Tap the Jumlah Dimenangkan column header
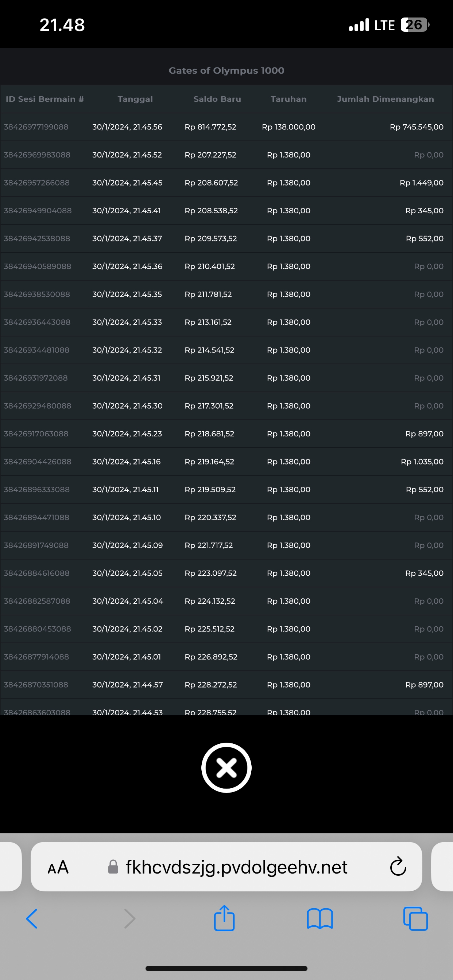Viewport: 453px width, 980px height. click(385, 99)
